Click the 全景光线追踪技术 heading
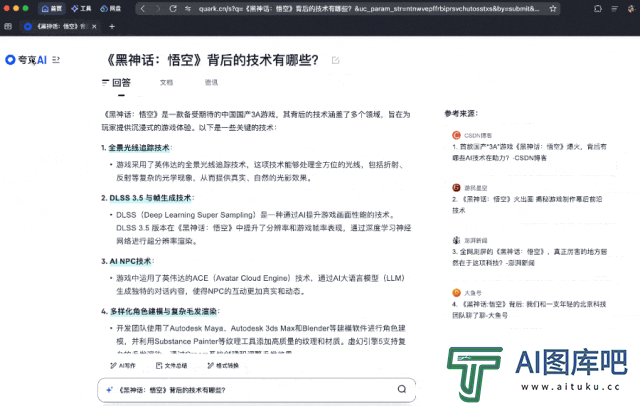640x406 pixels. click(x=139, y=148)
